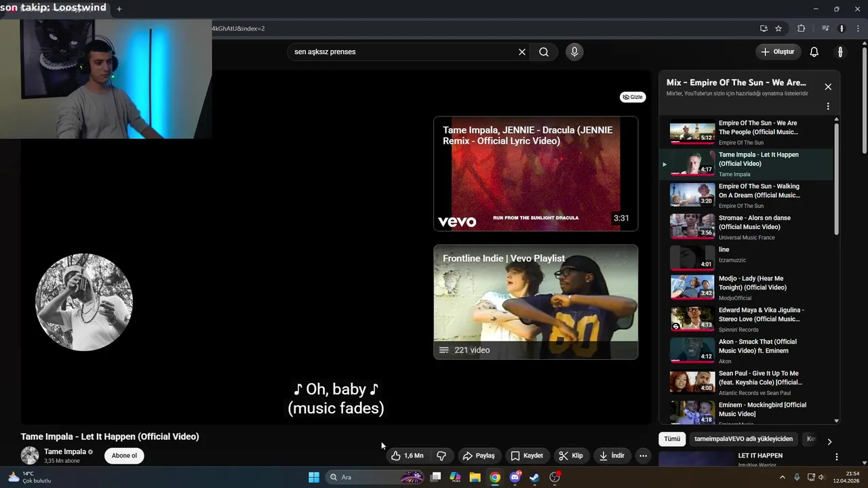Viewport: 868px width, 488px height.
Task: Open Discord from taskbar
Action: click(x=515, y=477)
